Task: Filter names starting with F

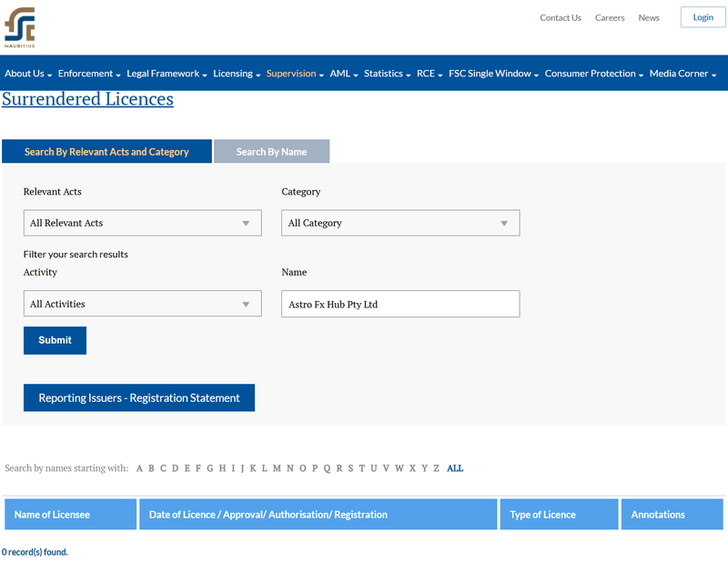Action: (198, 468)
